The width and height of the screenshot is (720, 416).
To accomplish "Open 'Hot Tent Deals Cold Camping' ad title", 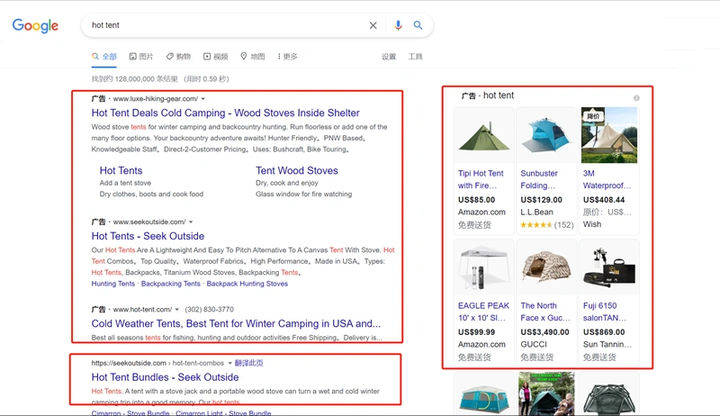I will tap(225, 113).
